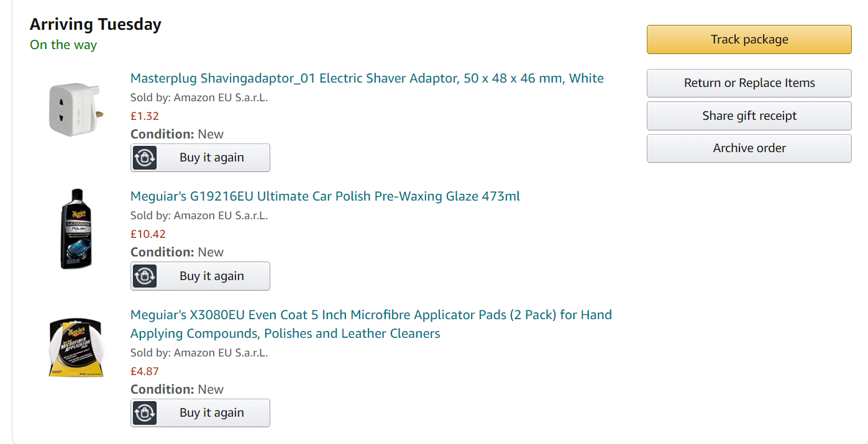Click the applicator pads package thumbnail
This screenshot has width=868, height=444.
pos(76,347)
